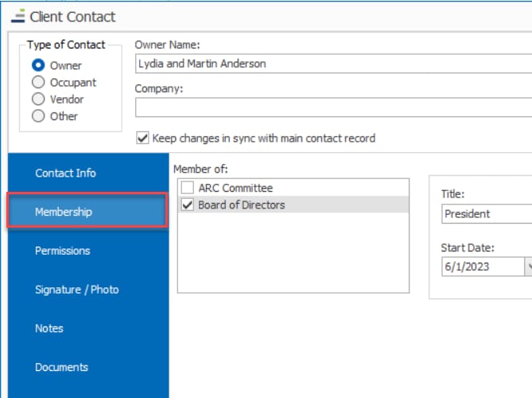This screenshot has width=532, height=398.
Task: Click the Owner Name field
Action: point(333,64)
